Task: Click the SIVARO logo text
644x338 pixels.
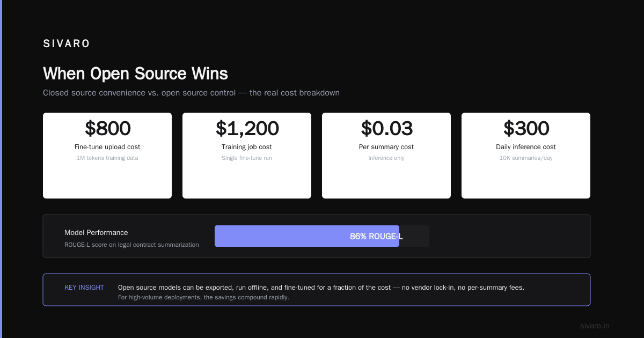Action: (67, 44)
